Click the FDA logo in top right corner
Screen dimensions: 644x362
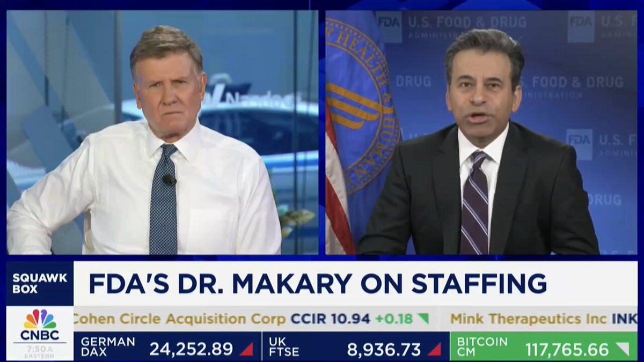coord(581,22)
